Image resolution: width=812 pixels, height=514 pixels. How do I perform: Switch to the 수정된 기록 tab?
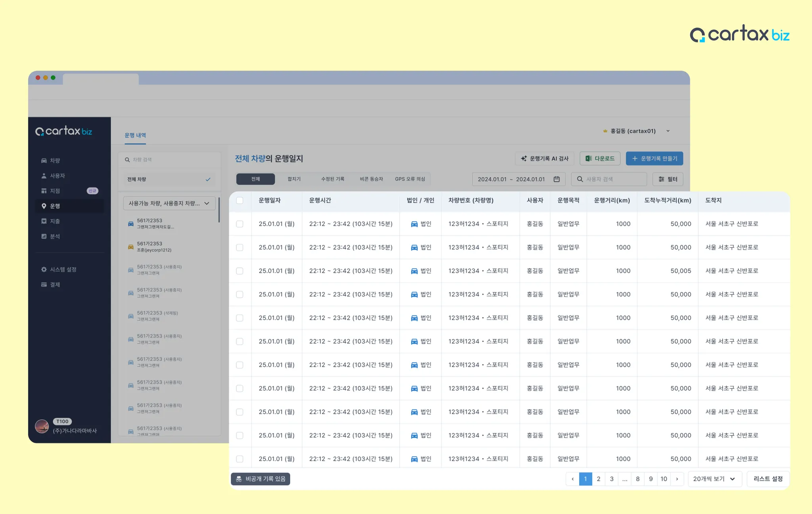coord(333,179)
